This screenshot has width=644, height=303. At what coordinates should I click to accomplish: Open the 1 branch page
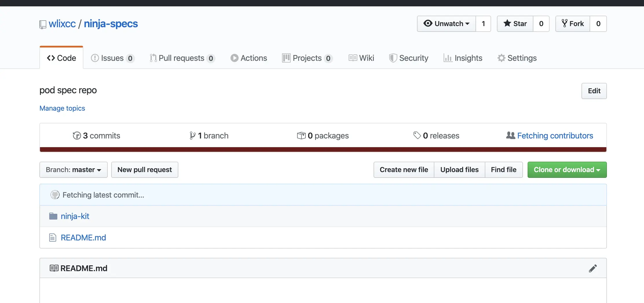tap(209, 136)
